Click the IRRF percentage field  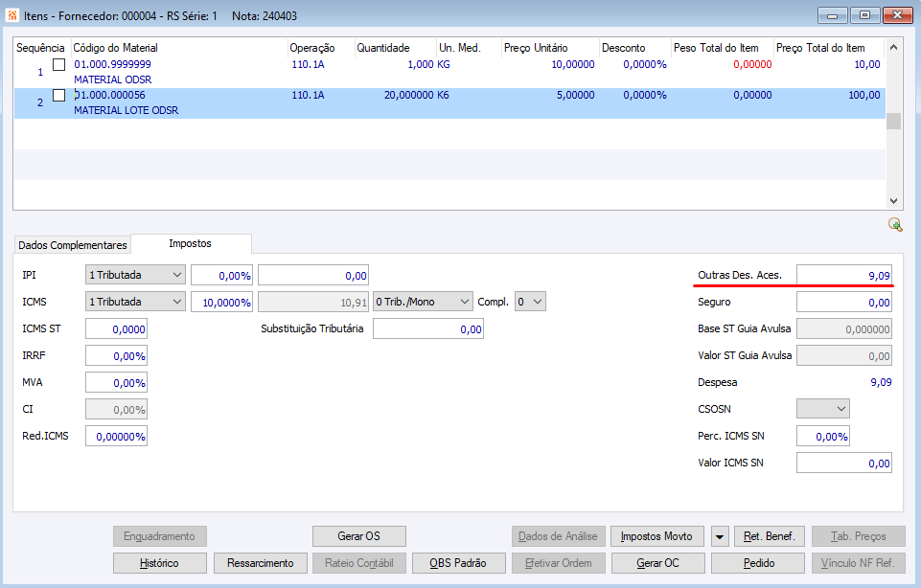(116, 355)
